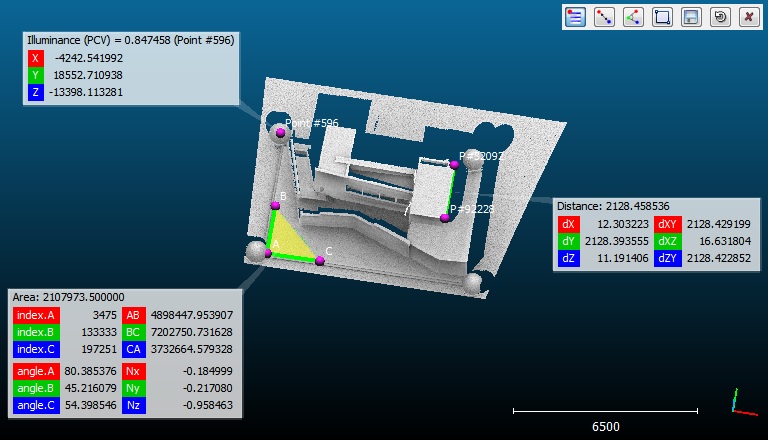The height and width of the screenshot is (440, 768).
Task: Click the Nx value -0.184999
Action: pyautogui.click(x=208, y=371)
